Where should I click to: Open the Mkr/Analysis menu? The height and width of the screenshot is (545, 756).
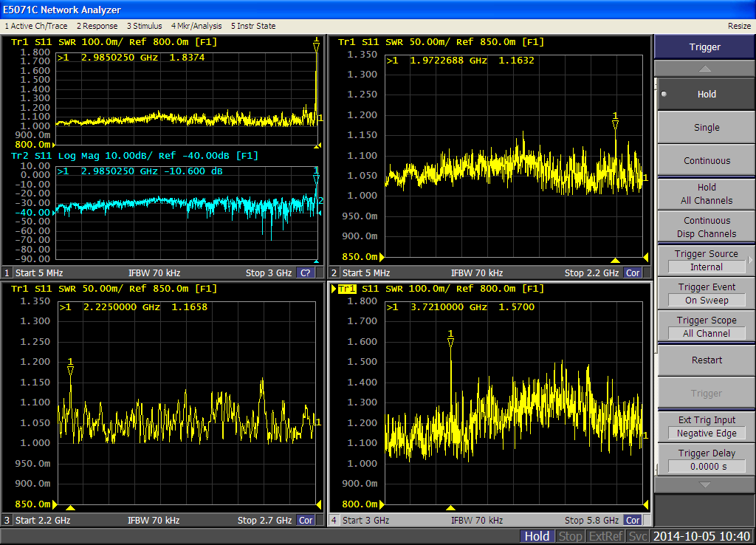tap(196, 26)
